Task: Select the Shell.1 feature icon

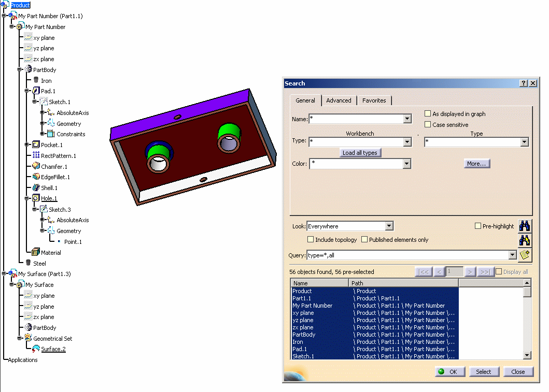Action: click(36, 188)
